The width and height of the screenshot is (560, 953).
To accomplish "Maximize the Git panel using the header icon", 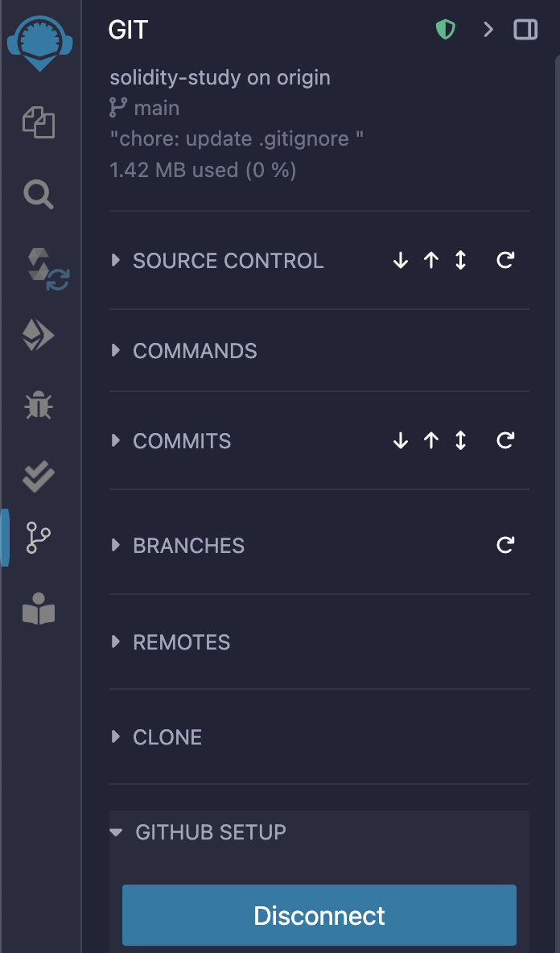I will (527, 30).
